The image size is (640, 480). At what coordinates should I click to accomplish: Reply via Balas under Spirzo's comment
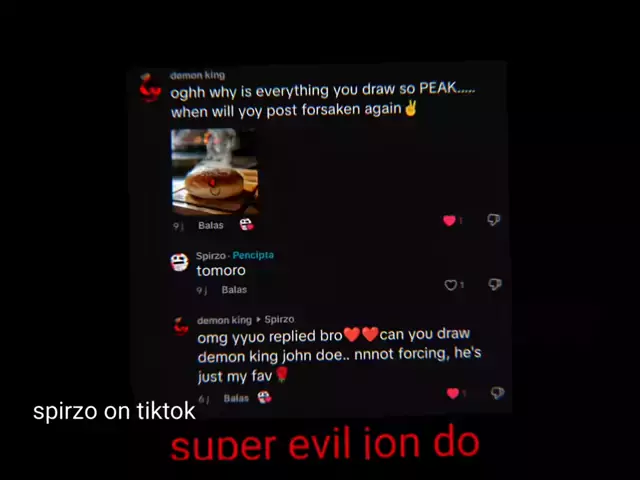tap(234, 290)
